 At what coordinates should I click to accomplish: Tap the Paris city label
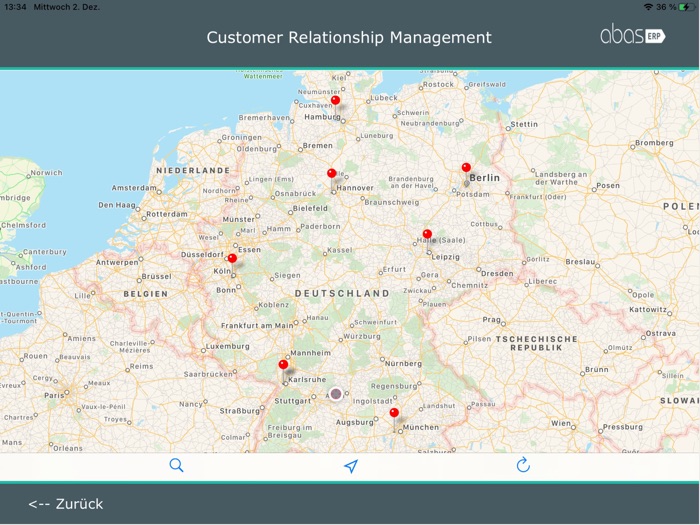pyautogui.click(x=54, y=395)
